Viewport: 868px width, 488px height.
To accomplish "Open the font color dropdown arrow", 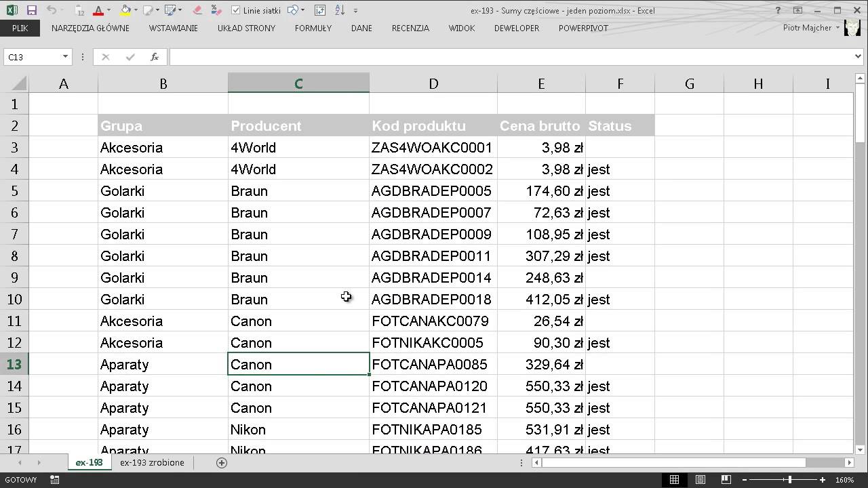I will [108, 11].
